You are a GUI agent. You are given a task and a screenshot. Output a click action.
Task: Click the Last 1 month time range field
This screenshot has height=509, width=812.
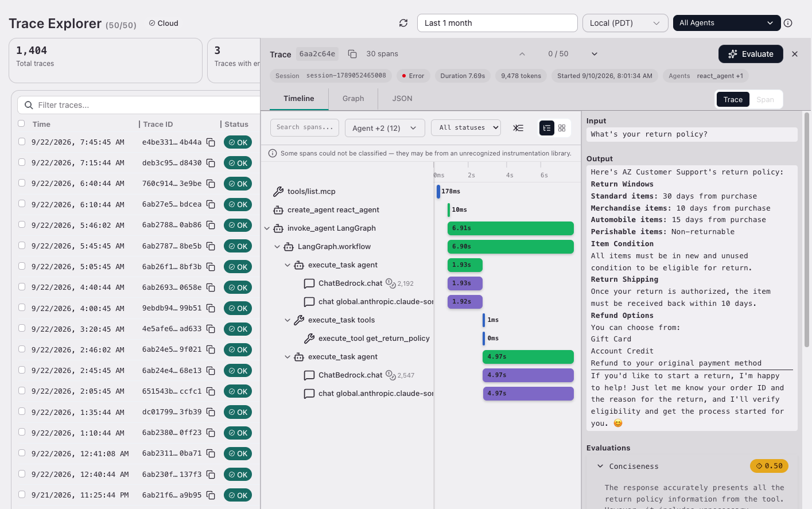[497, 23]
